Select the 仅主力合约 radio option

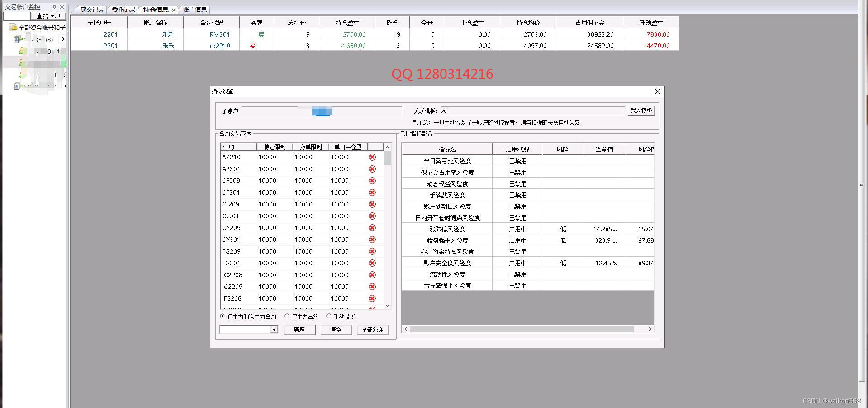[x=286, y=316]
